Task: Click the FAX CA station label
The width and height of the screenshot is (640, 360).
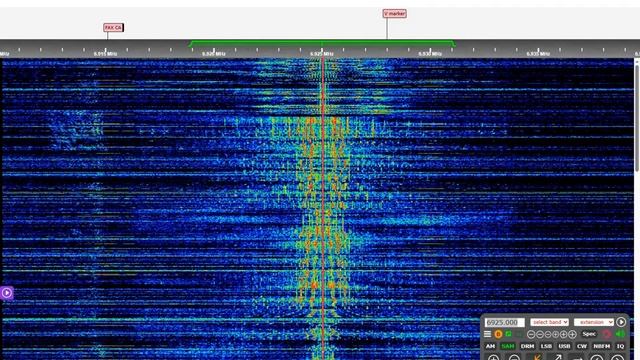Action: tap(113, 27)
